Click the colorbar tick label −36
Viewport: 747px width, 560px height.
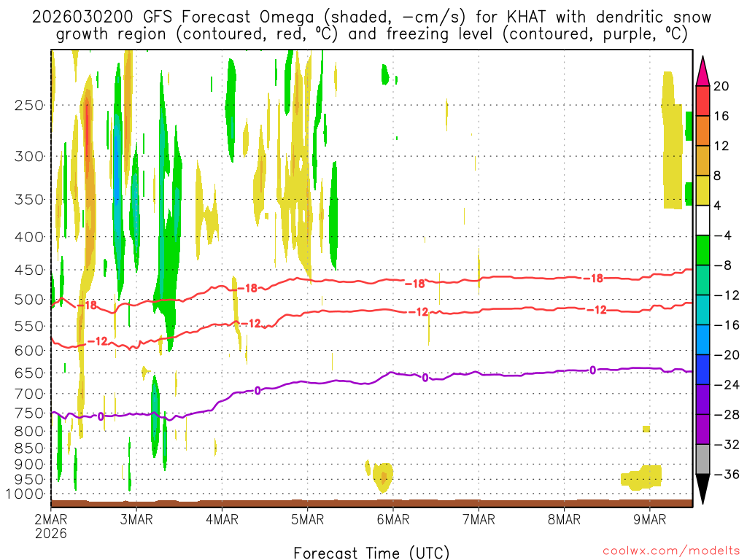(x=727, y=474)
